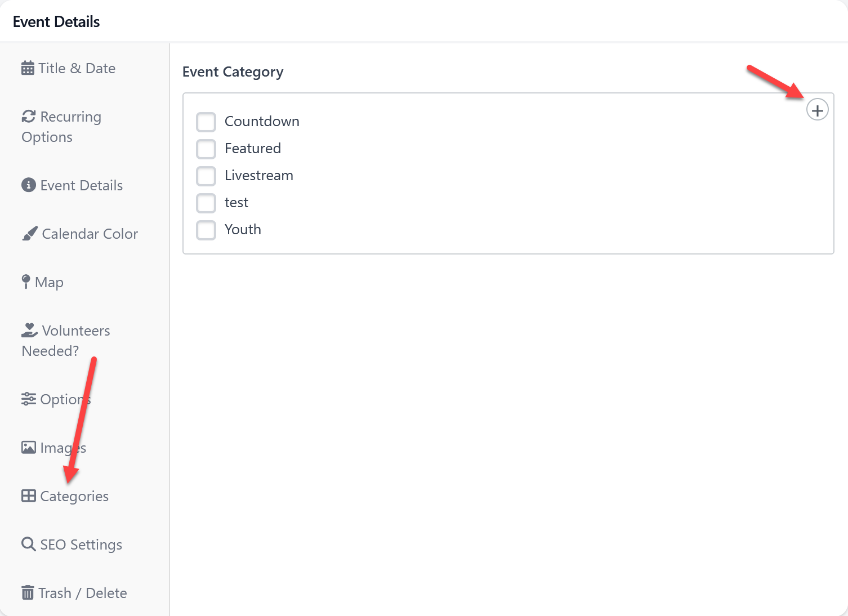The height and width of the screenshot is (616, 848).
Task: Check the Countdown category checkbox
Action: tap(206, 122)
